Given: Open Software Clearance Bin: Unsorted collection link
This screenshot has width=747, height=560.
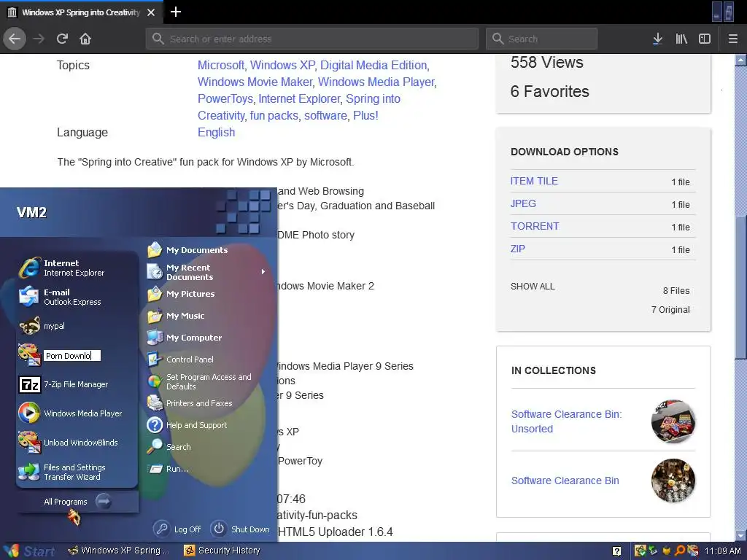Looking at the screenshot, I should coord(566,421).
